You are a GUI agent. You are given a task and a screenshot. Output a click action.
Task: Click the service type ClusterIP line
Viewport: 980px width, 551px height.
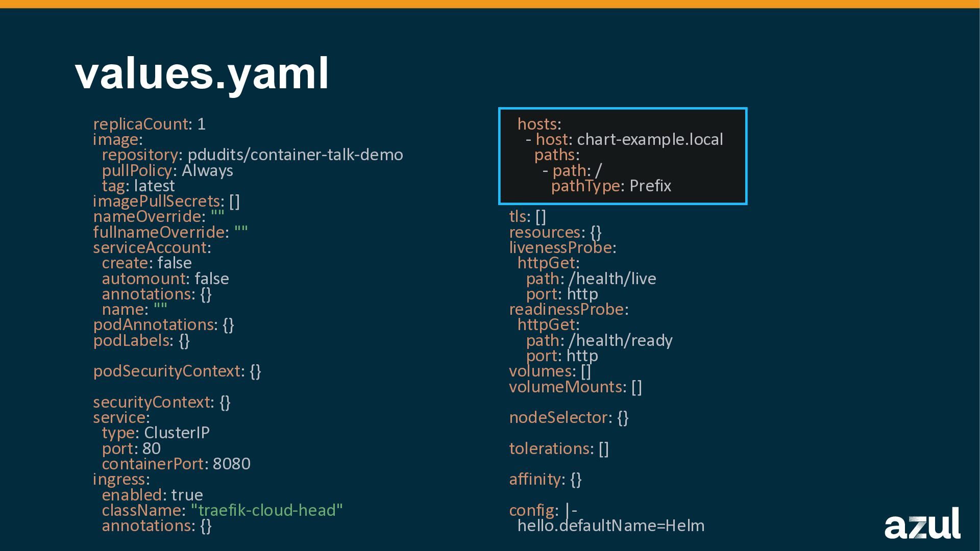[156, 433]
